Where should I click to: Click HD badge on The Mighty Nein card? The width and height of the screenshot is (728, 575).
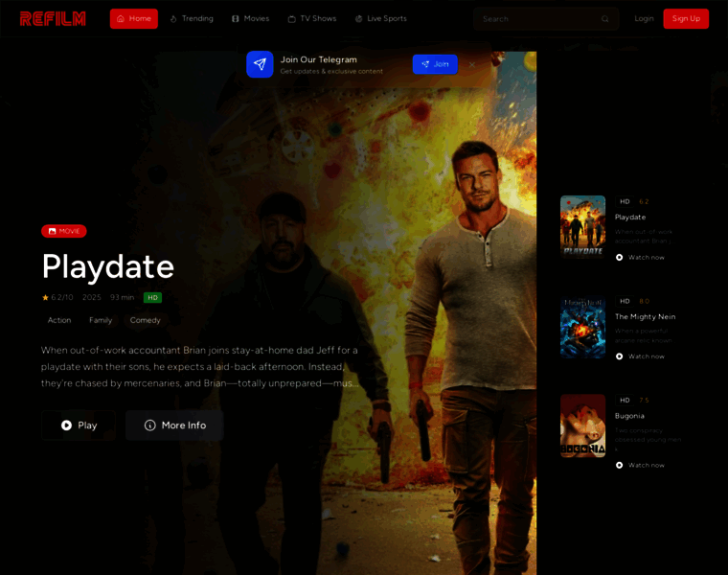click(625, 301)
